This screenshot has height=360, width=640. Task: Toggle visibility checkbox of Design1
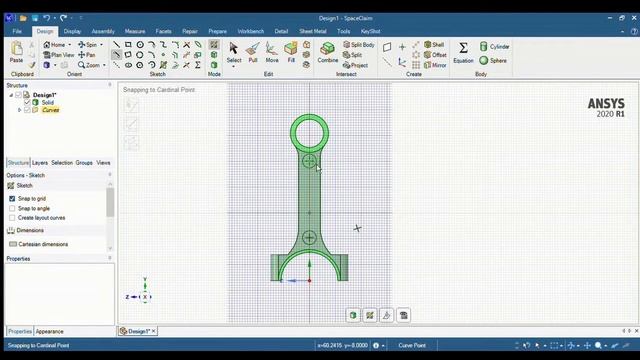click(x=18, y=95)
